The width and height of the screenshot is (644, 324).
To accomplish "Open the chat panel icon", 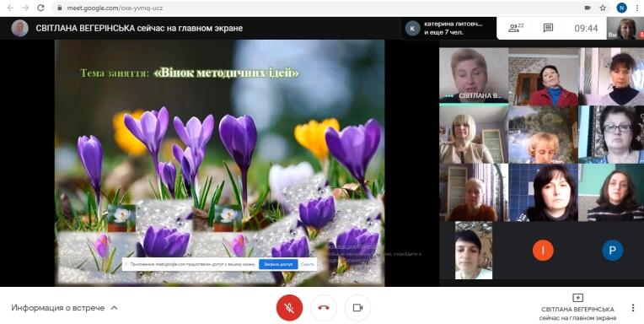I will 548,28.
